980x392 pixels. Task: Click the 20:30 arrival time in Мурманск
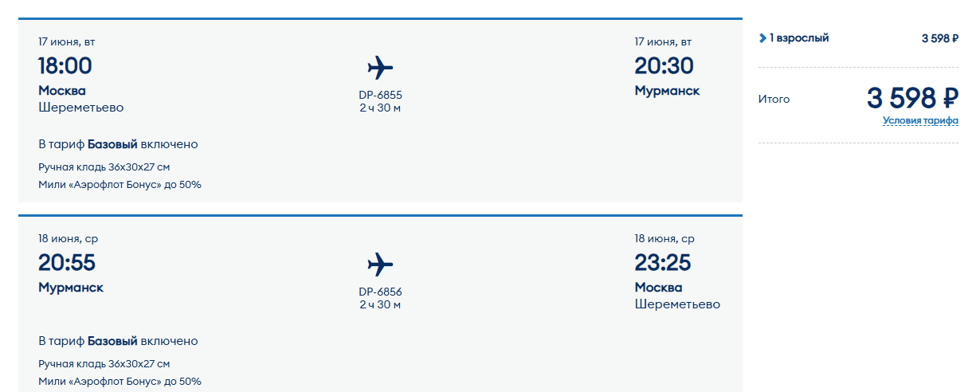point(664,65)
